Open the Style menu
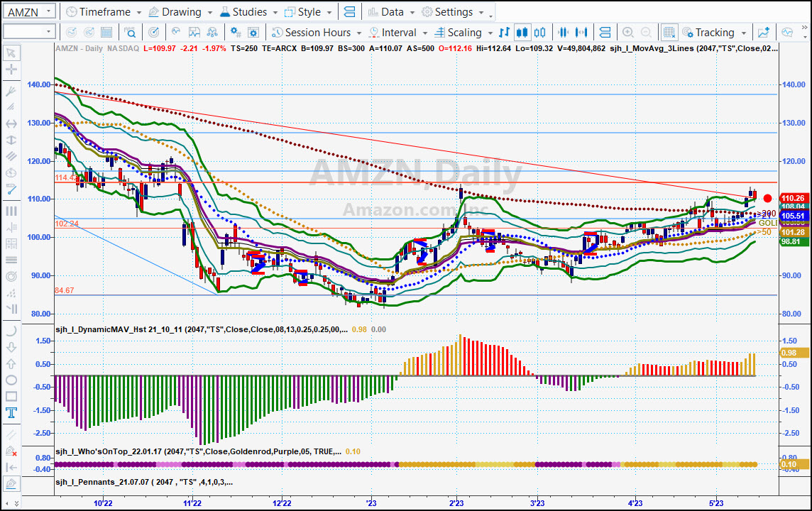The height and width of the screenshot is (511, 812). click(309, 12)
